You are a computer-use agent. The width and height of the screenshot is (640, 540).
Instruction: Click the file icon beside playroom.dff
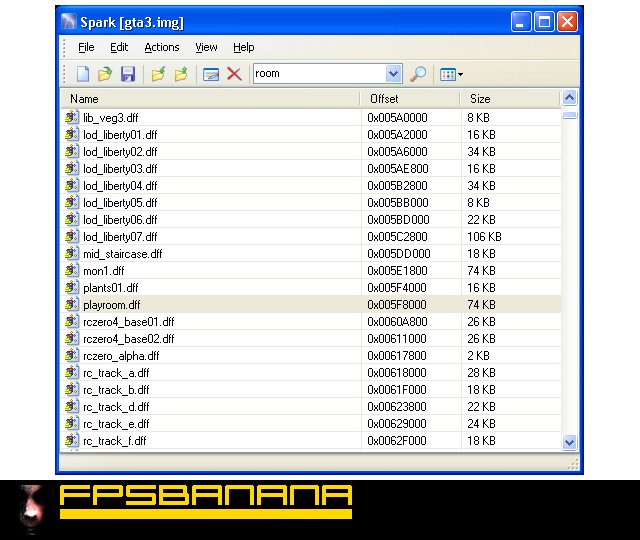(x=72, y=304)
